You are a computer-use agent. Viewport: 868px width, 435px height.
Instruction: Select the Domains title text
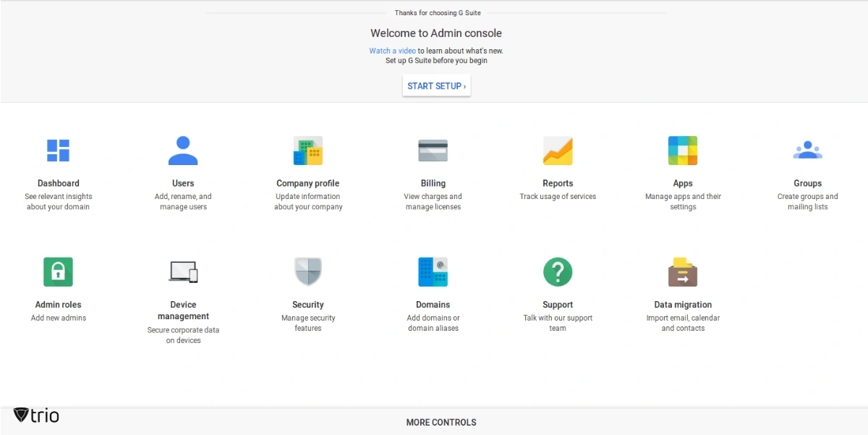tap(433, 305)
